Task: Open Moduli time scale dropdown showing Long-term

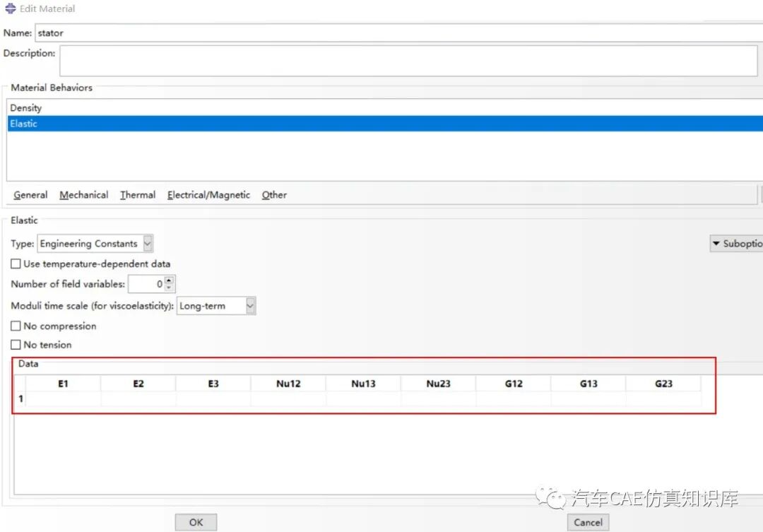Action: [215, 306]
